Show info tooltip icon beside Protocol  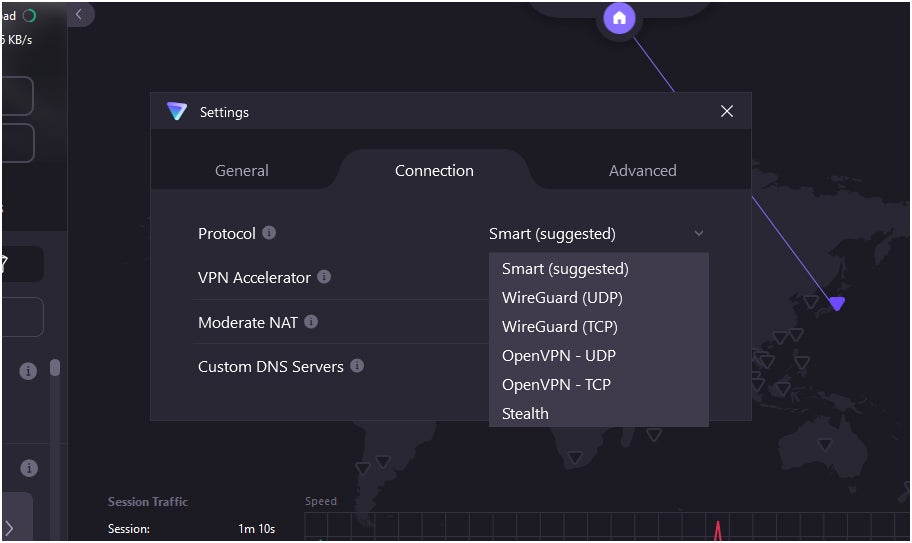click(269, 233)
